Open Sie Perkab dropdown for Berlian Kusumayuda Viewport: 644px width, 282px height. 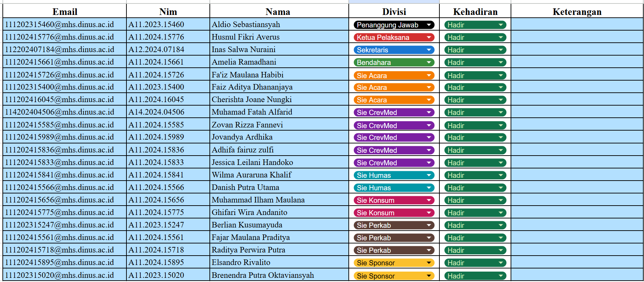[394, 225]
